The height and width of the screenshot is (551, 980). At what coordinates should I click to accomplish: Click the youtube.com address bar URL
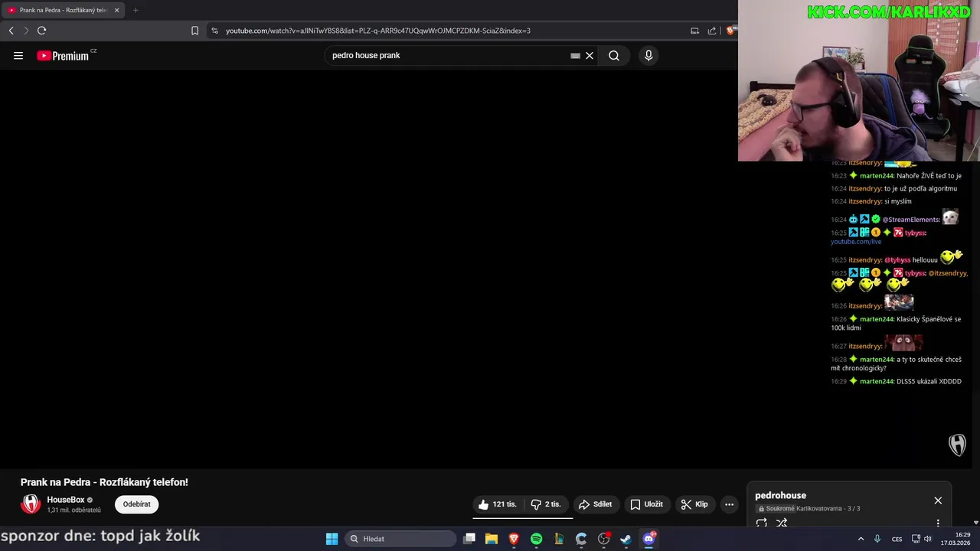point(378,31)
